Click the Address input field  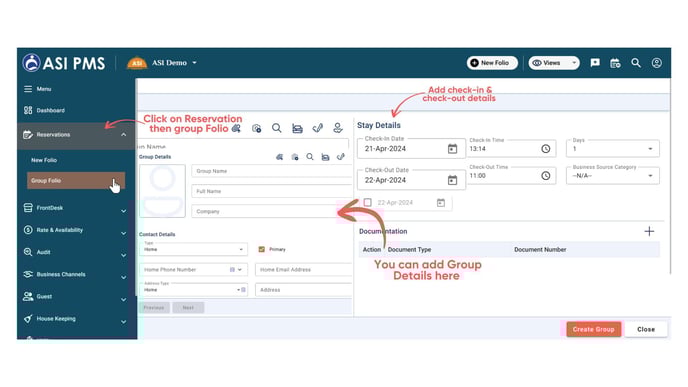(x=304, y=290)
